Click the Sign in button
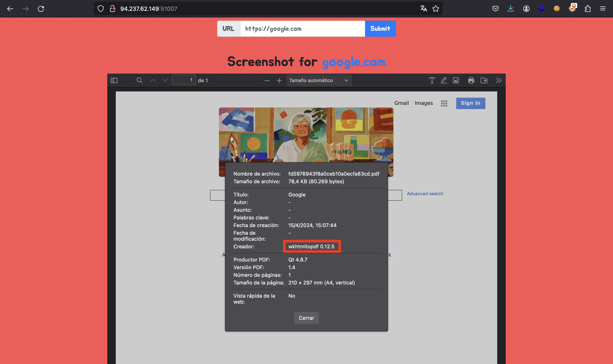The height and width of the screenshot is (364, 613). tap(471, 103)
